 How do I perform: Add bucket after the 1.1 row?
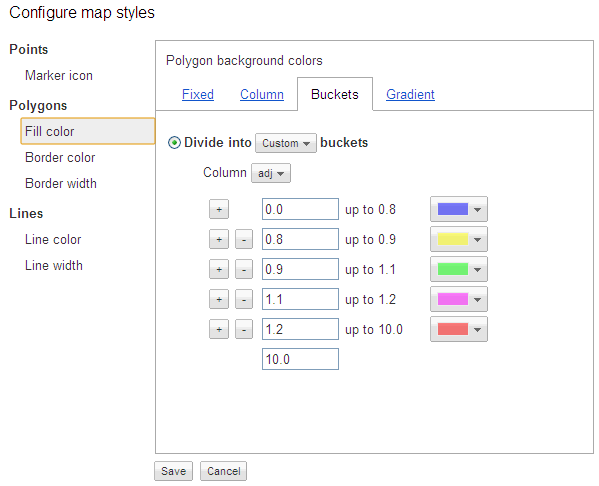pos(219,299)
